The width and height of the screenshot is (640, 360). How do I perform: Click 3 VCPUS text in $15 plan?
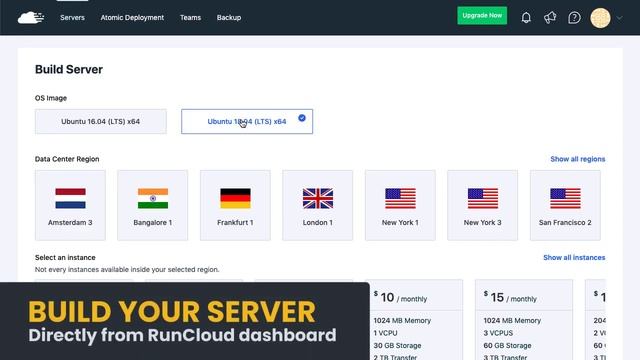498,333
